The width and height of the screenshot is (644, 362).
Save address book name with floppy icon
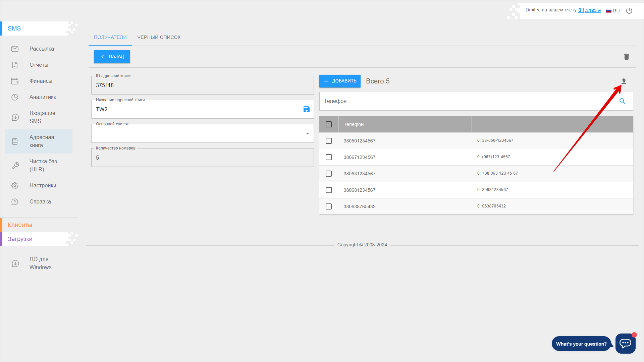tap(306, 109)
